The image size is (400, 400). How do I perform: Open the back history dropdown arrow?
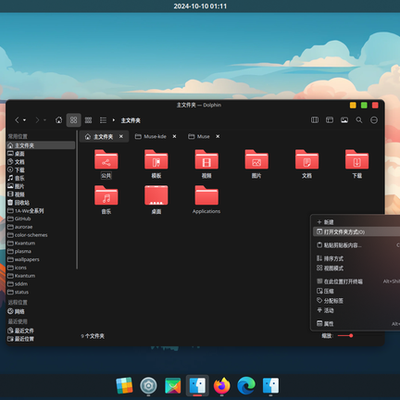coord(24,120)
